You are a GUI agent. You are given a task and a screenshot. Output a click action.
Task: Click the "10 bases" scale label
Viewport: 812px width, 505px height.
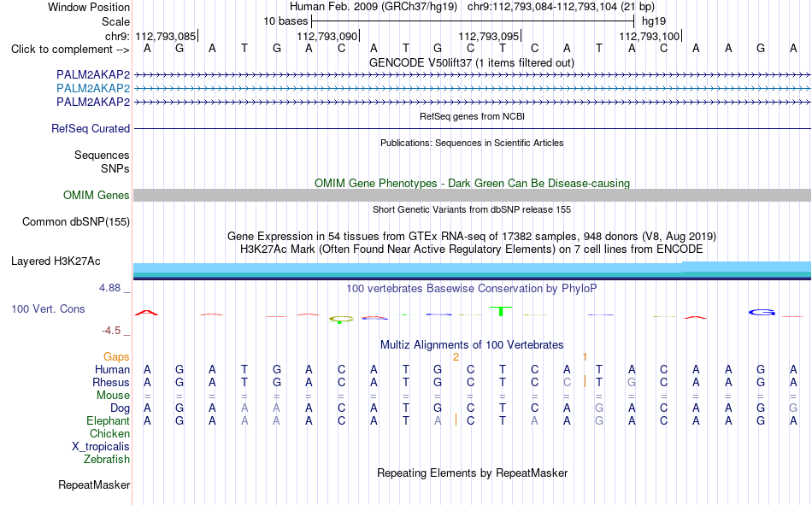[285, 21]
